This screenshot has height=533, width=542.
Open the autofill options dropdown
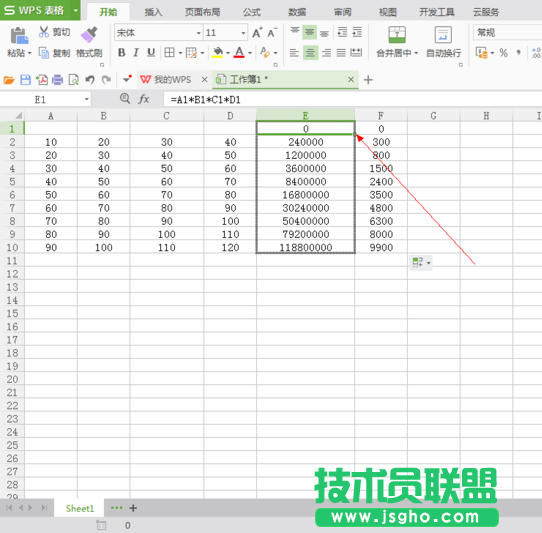[428, 263]
